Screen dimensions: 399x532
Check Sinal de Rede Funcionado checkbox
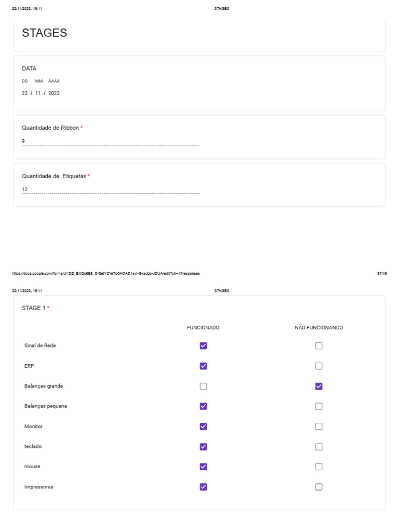(x=203, y=345)
